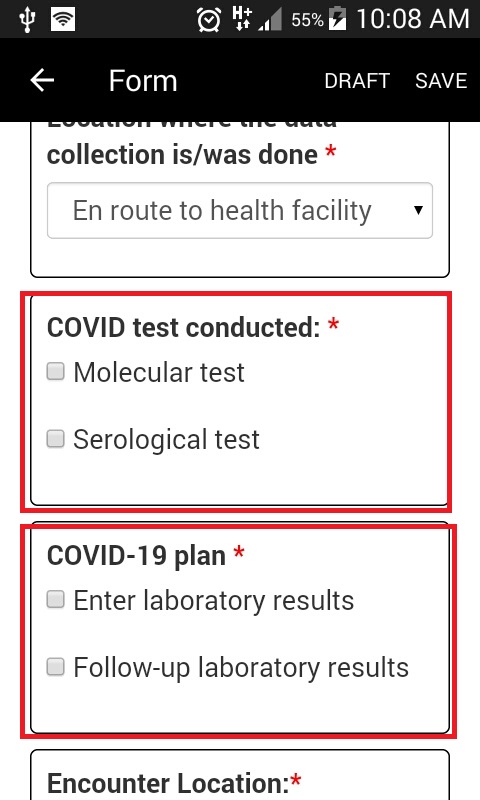The height and width of the screenshot is (800, 480).
Task: Tick the Follow-up laboratory results checkbox
Action: (56, 667)
